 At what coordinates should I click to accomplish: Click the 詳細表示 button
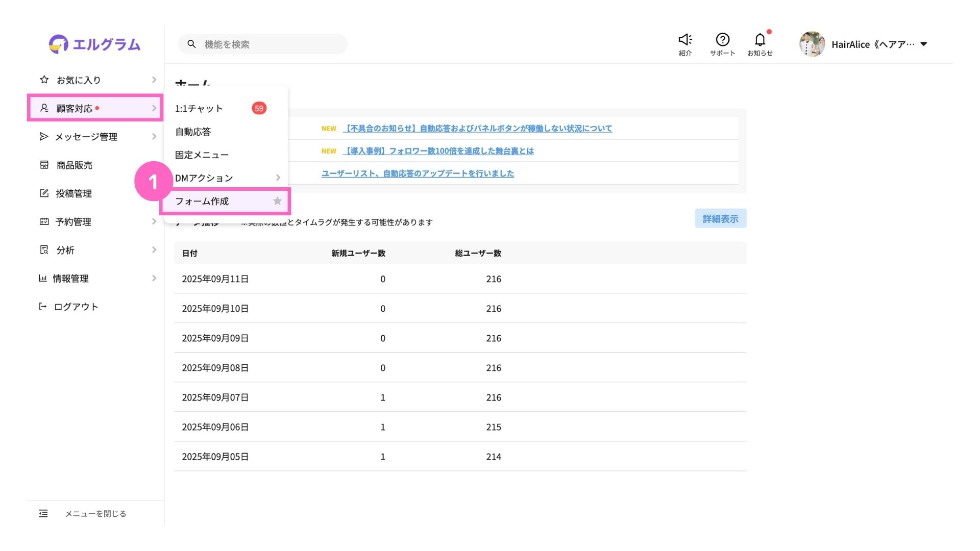[x=720, y=218]
